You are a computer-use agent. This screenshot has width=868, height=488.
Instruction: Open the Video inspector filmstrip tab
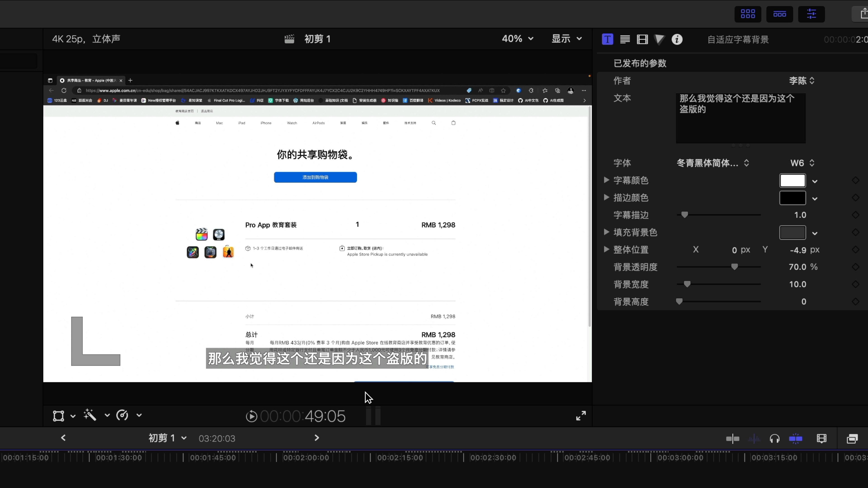tap(642, 39)
